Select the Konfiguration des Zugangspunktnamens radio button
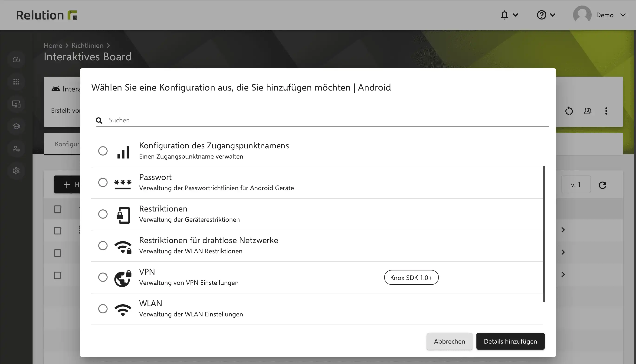 click(103, 151)
